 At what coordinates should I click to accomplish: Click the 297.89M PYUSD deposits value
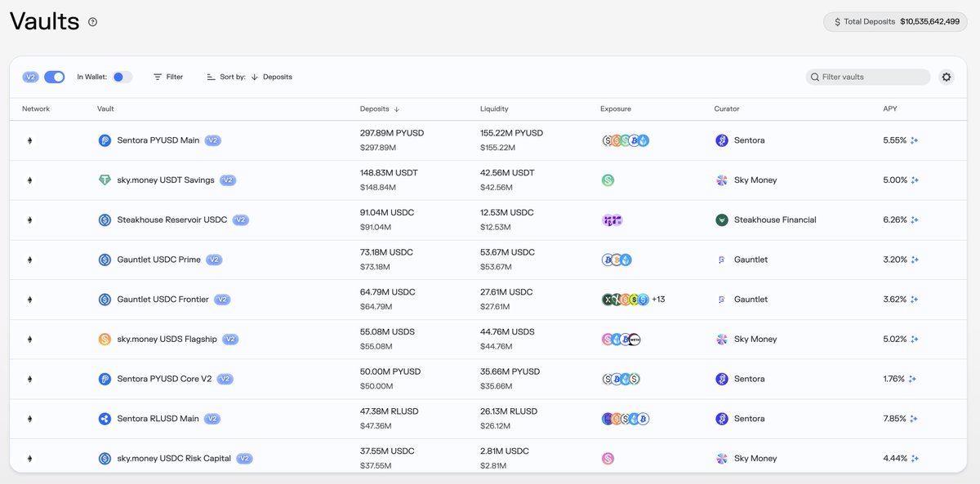click(x=392, y=133)
